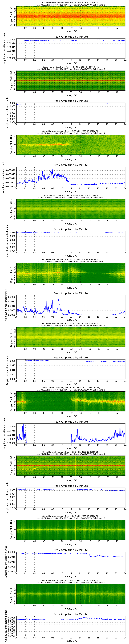Click the flat zero segment of the 14.67 MHz amplitude line

coord(49,443)
